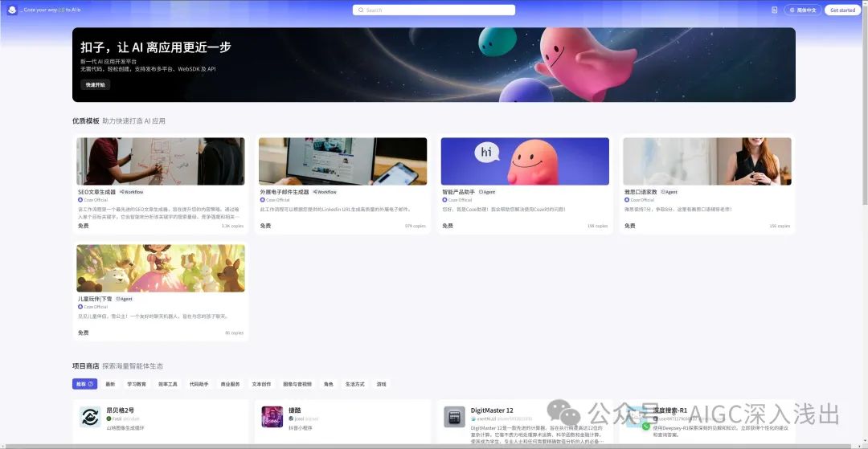
Task: Open the 智能产品助手 template thumbnail
Action: point(525,161)
